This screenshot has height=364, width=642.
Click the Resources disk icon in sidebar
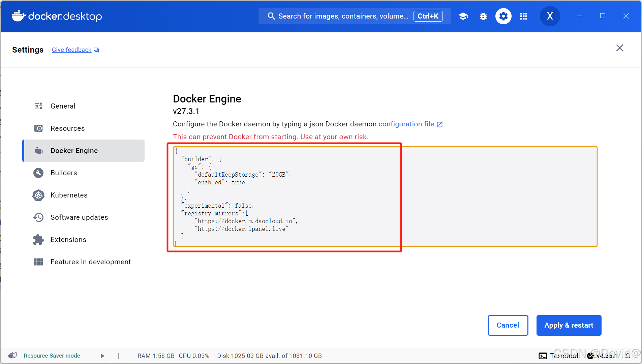point(38,128)
